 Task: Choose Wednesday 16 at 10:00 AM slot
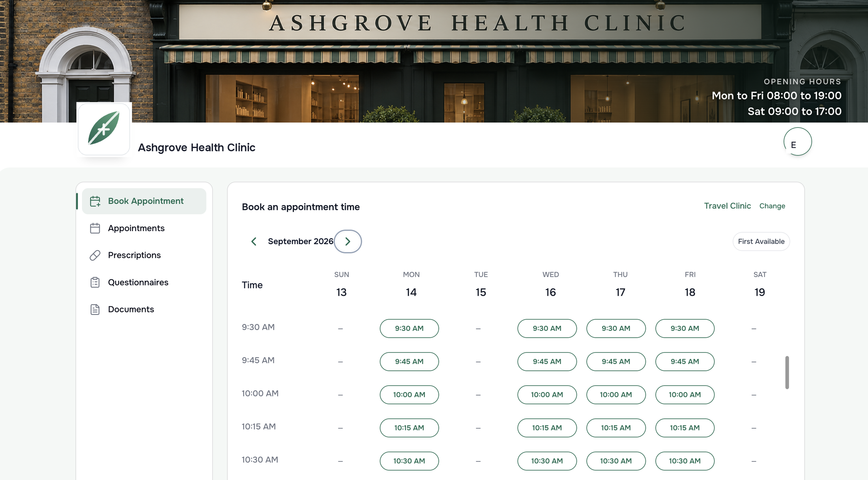pyautogui.click(x=547, y=395)
